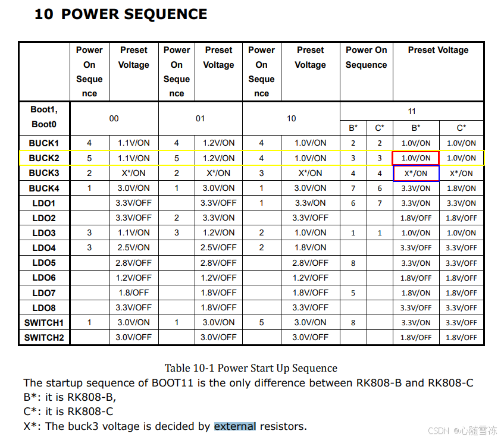Click the "01" boot mode cell
This screenshot has height=440, width=504.
[x=200, y=118]
